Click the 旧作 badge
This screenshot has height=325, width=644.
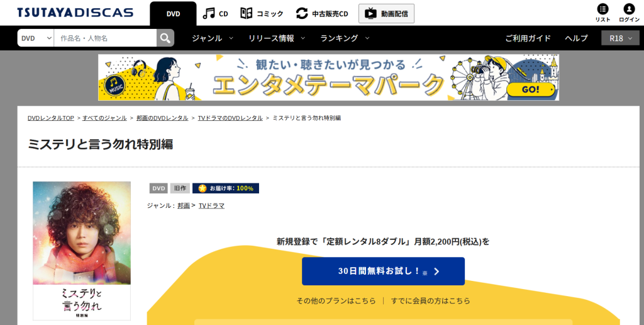coord(180,188)
